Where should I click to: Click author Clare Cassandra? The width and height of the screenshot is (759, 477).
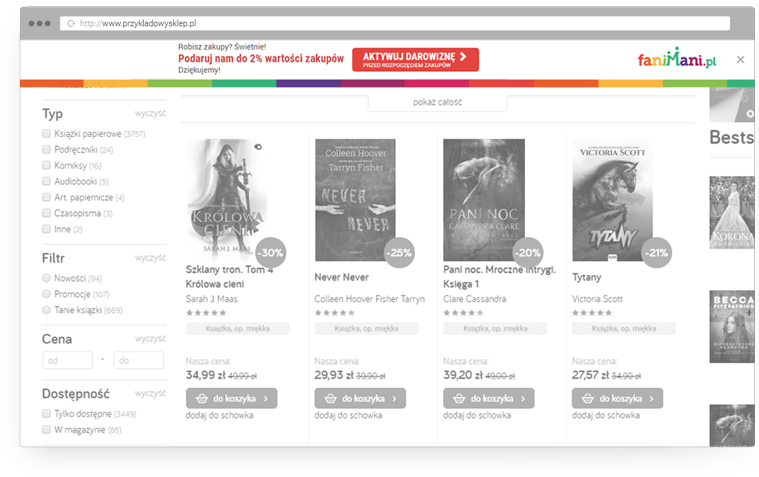click(x=474, y=299)
